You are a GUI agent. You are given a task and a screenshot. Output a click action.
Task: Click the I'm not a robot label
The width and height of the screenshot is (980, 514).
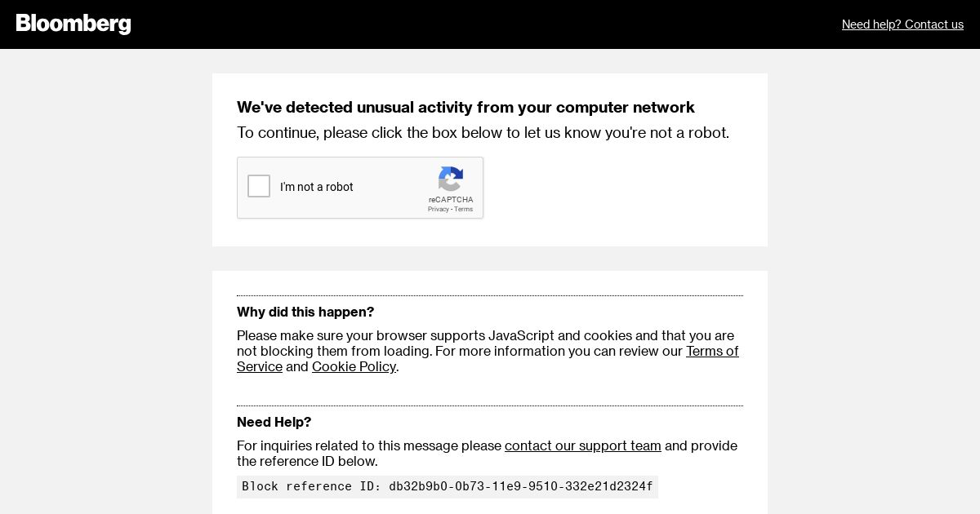[317, 187]
